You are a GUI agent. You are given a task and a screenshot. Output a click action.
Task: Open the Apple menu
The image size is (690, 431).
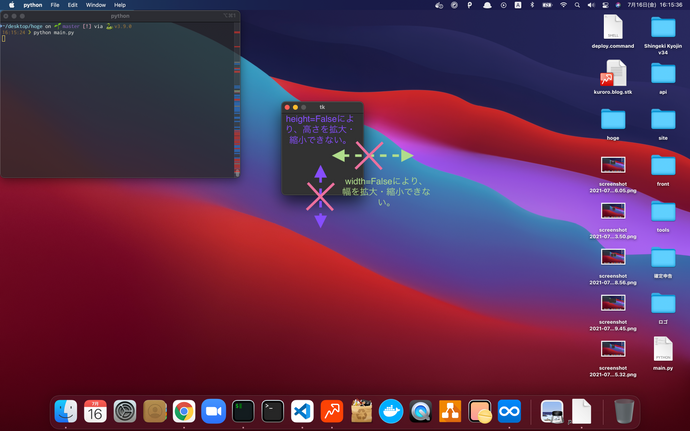pos(11,5)
